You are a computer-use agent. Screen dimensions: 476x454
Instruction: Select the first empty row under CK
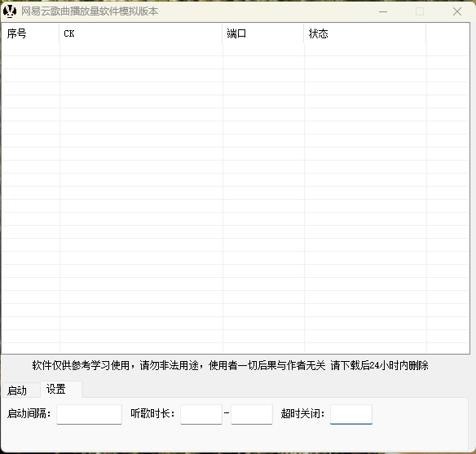(141, 50)
